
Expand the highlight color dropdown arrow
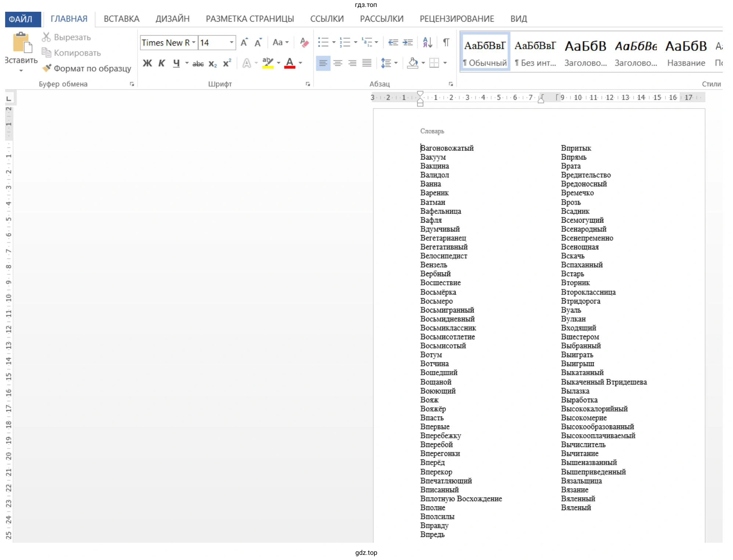point(278,63)
